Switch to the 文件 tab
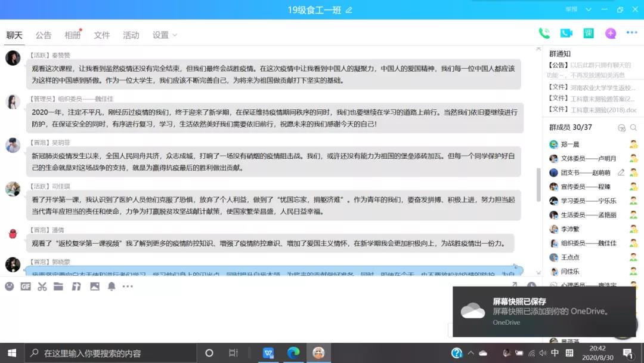Image resolution: width=644 pixels, height=363 pixels. 102,35
